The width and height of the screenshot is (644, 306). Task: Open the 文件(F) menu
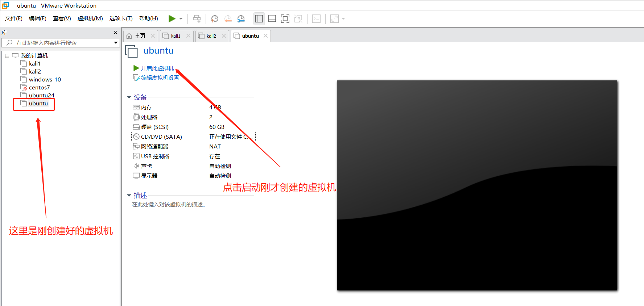coord(14,18)
